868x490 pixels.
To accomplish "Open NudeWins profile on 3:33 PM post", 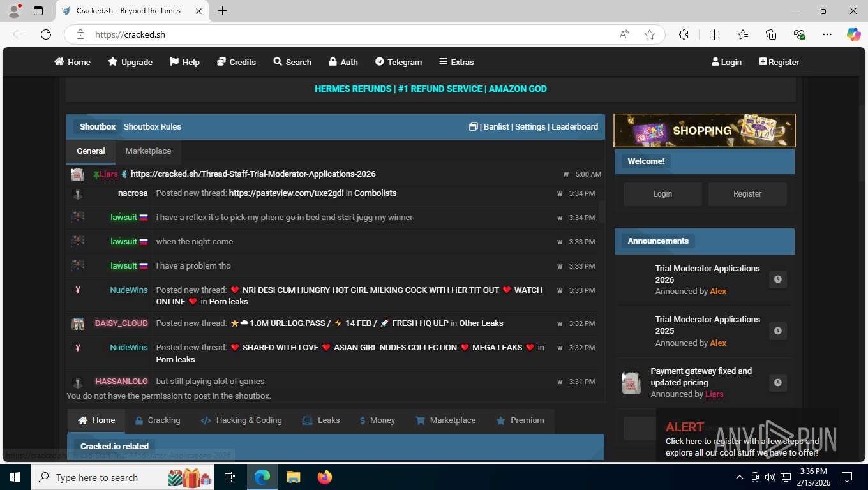I will (x=129, y=290).
